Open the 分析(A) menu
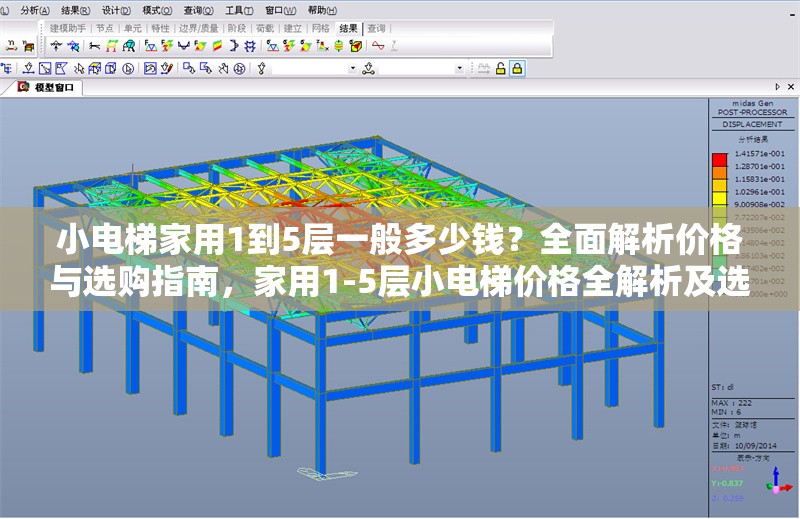Image resolution: width=800 pixels, height=519 pixels. coord(33,9)
